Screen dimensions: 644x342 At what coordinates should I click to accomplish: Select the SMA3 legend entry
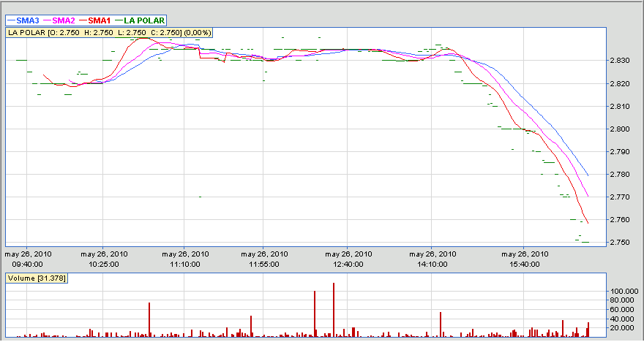point(23,20)
